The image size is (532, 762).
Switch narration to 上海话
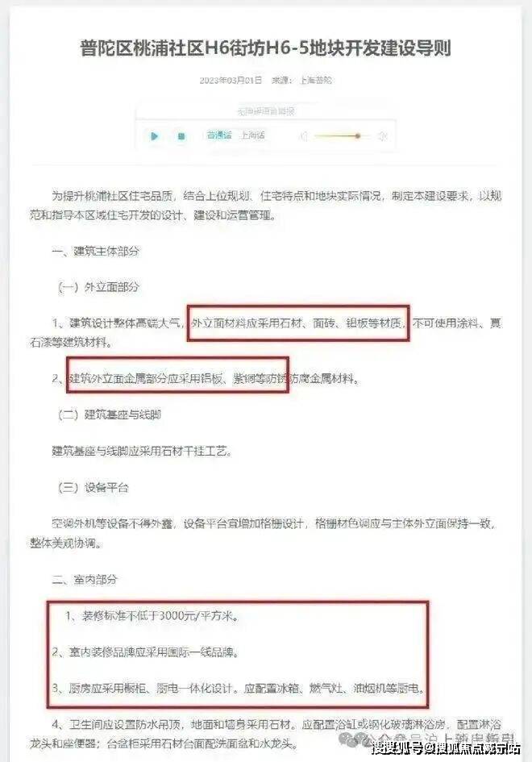point(252,135)
